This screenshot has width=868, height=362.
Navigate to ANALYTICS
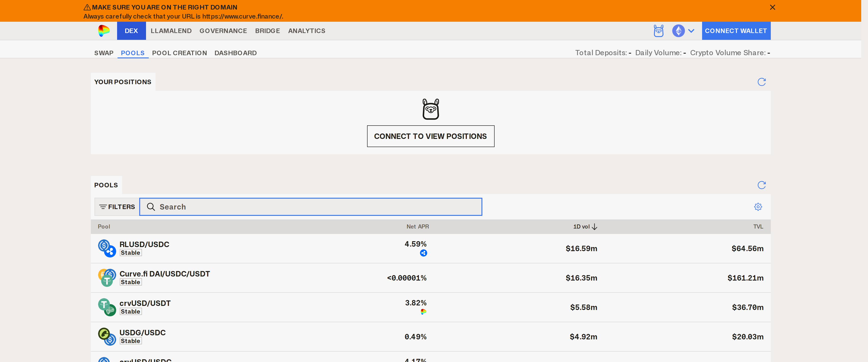(307, 31)
